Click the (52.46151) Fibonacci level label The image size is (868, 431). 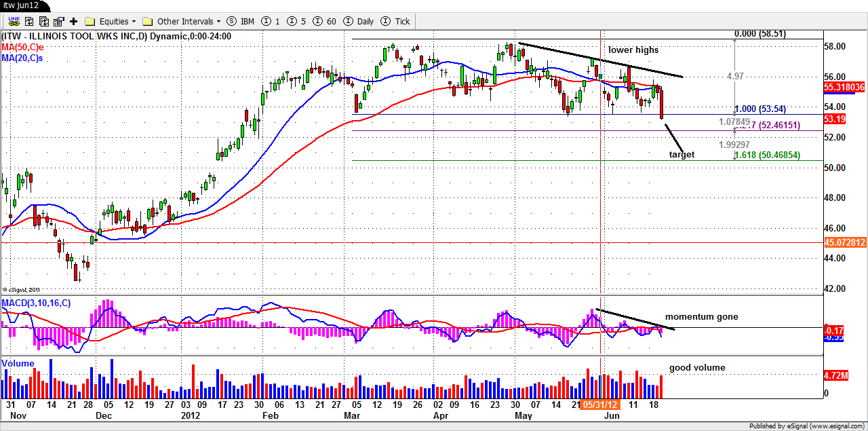tap(780, 126)
